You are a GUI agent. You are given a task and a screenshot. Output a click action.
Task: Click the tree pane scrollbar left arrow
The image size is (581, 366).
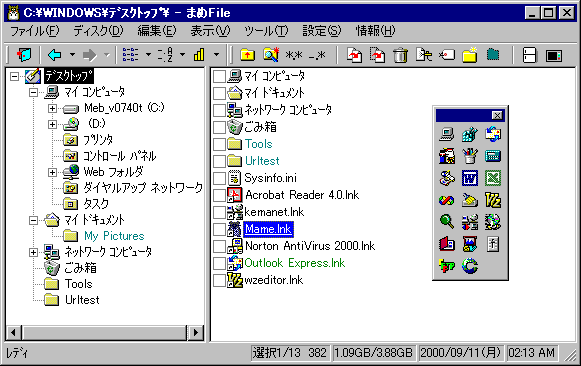pyautogui.click(x=14, y=332)
